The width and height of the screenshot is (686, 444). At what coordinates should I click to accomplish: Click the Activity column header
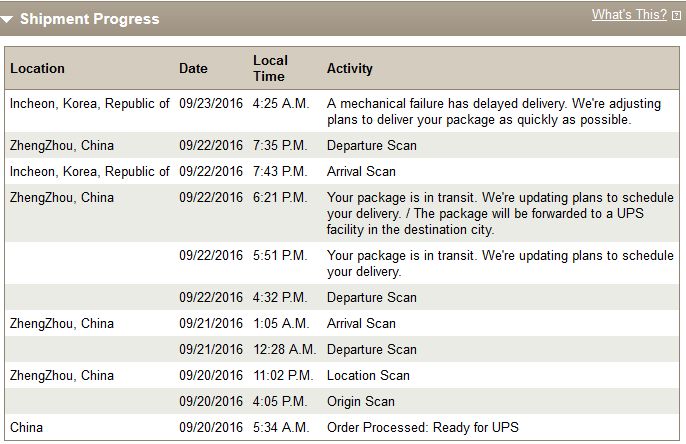[349, 69]
